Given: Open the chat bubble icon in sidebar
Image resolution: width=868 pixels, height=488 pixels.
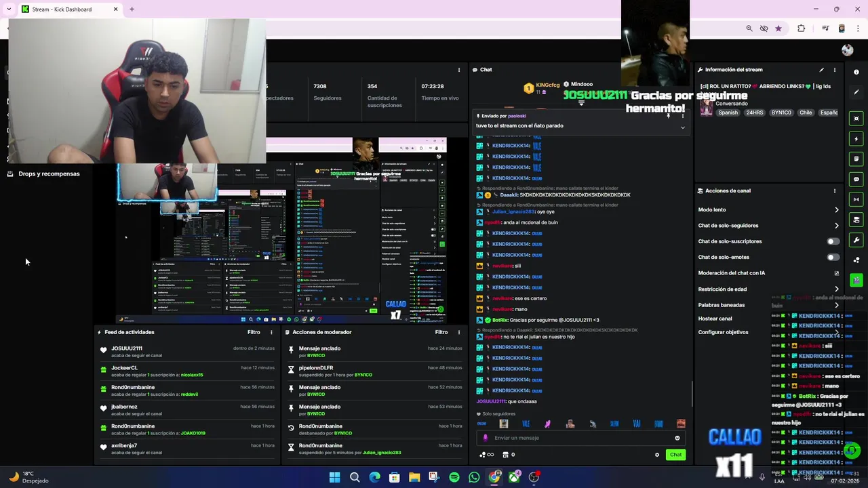Looking at the screenshot, I should click(856, 179).
